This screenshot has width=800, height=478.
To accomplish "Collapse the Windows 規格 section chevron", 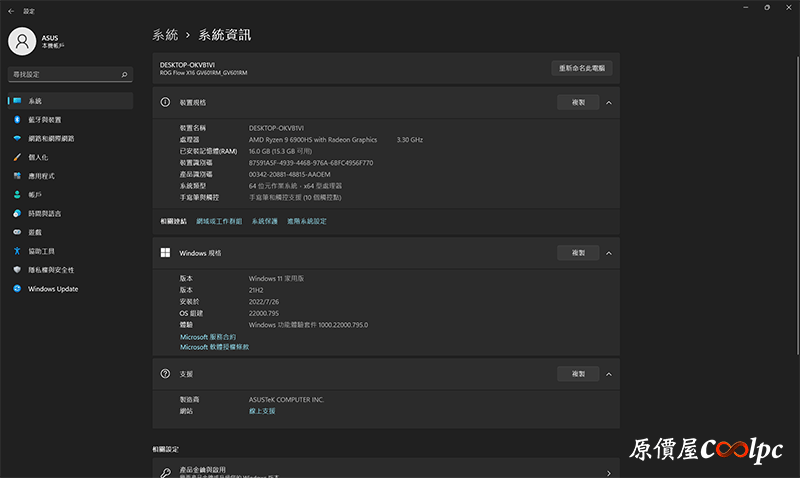I will (x=609, y=253).
